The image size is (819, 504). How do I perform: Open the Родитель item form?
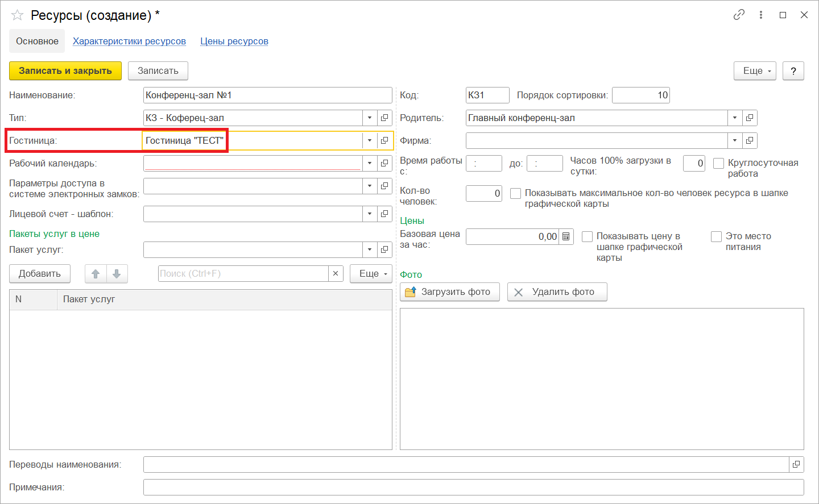(x=750, y=118)
